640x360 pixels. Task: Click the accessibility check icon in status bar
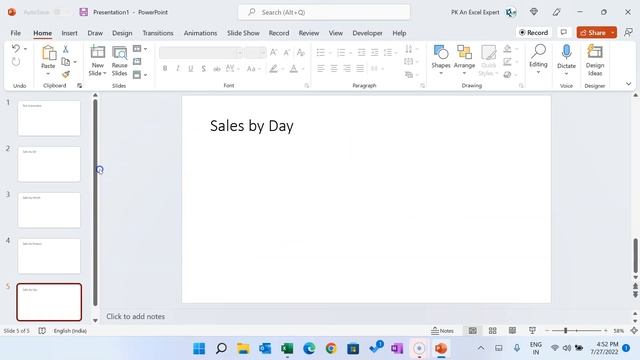pos(42,331)
